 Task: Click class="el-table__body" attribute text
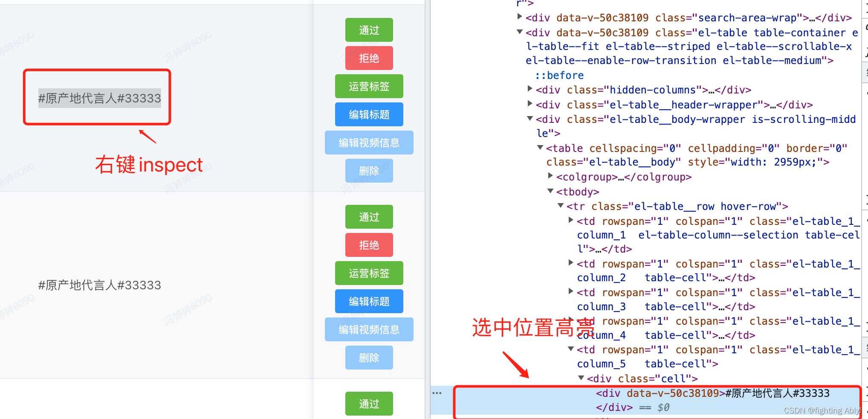pos(613,162)
